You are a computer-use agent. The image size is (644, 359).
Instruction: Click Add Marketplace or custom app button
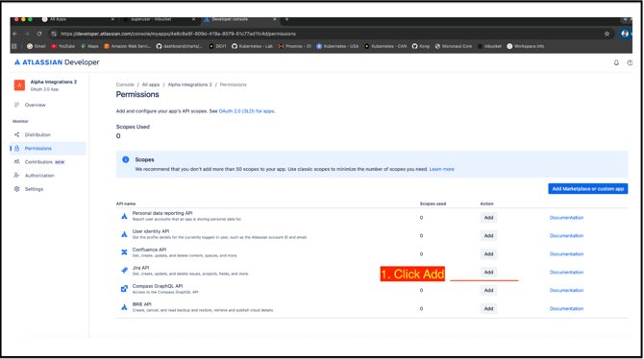[x=587, y=189]
